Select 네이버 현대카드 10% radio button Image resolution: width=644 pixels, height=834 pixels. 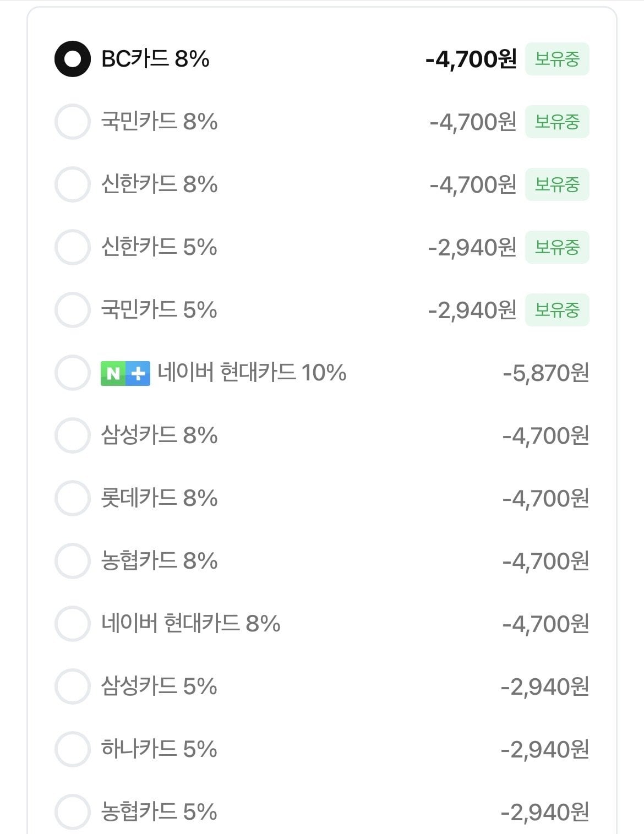click(x=73, y=373)
